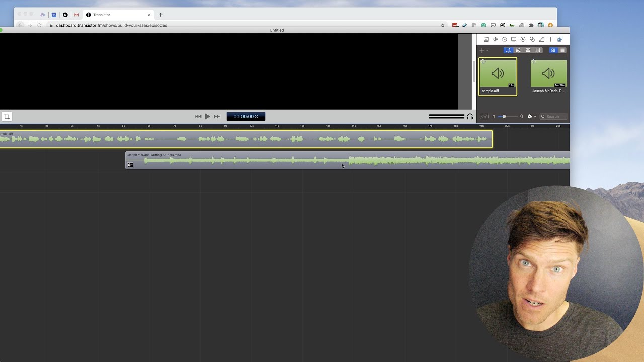Reload the page in Chrome
The image size is (644, 362).
39,25
